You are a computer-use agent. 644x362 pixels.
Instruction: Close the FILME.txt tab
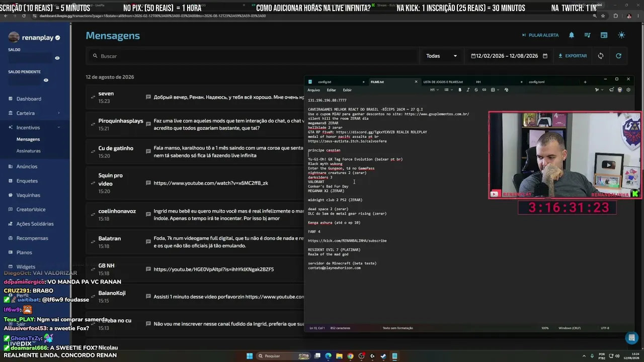click(416, 82)
